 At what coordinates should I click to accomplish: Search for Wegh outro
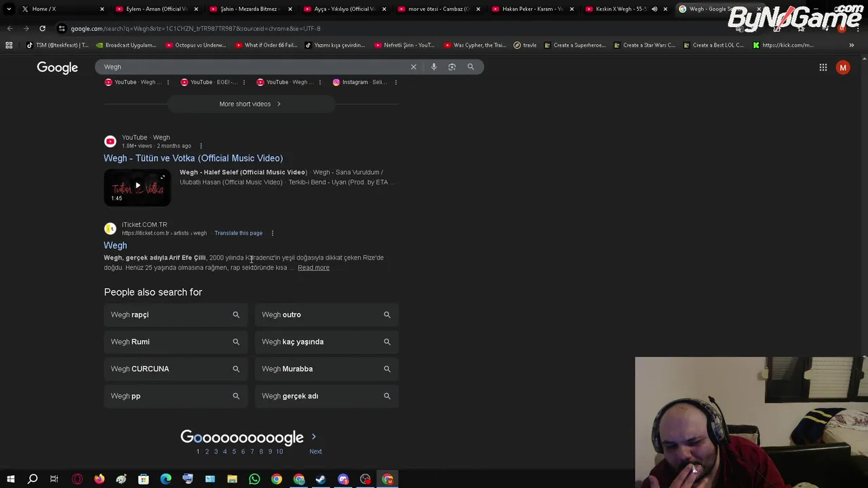click(327, 314)
